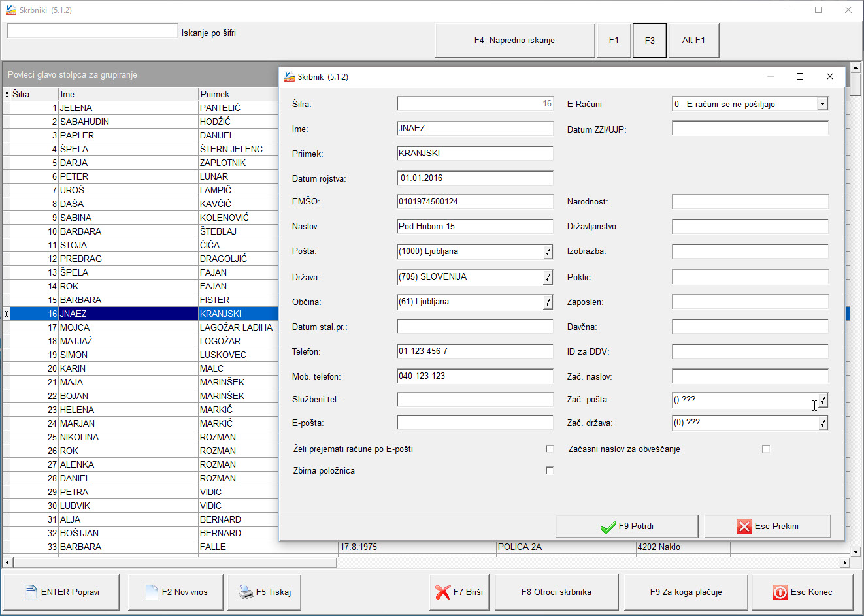Click the Službeni tel. input field
864x616 pixels.
coord(475,399)
